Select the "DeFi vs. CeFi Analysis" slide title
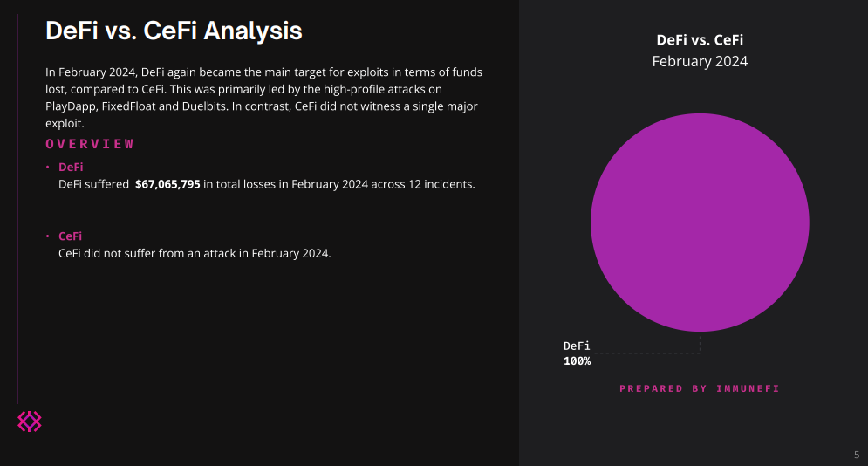 point(174,31)
